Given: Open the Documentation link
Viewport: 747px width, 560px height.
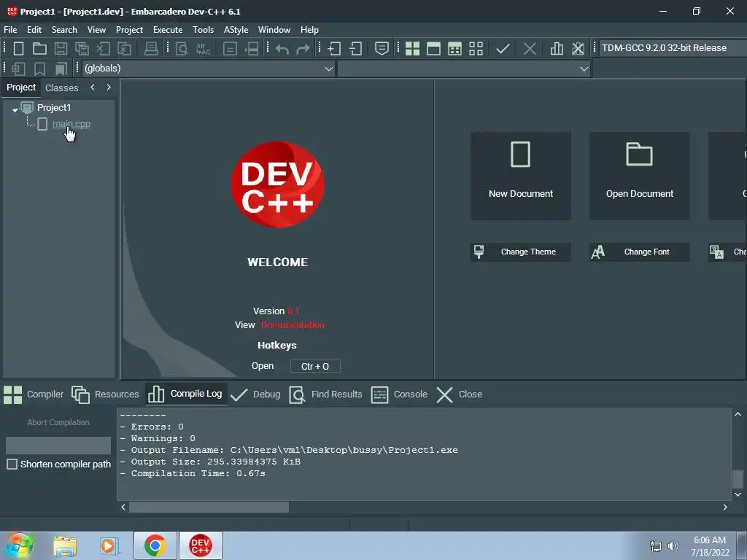Looking at the screenshot, I should click(293, 325).
